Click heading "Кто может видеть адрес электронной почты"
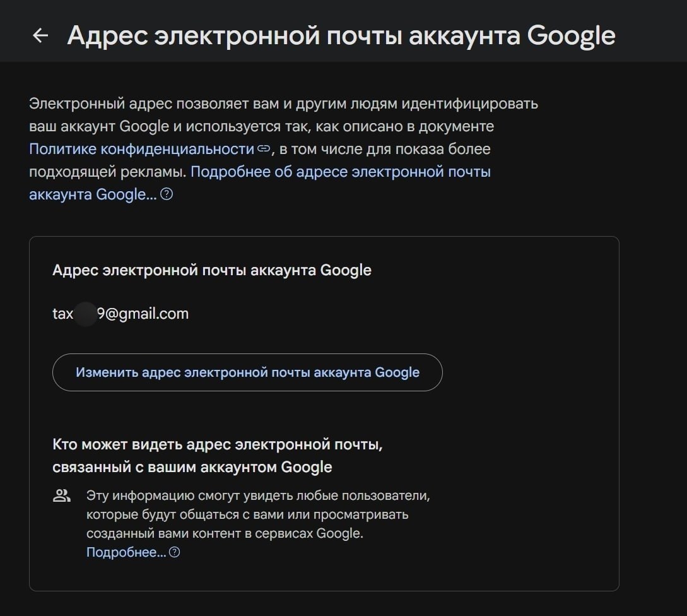This screenshot has width=687, height=616. [218, 444]
